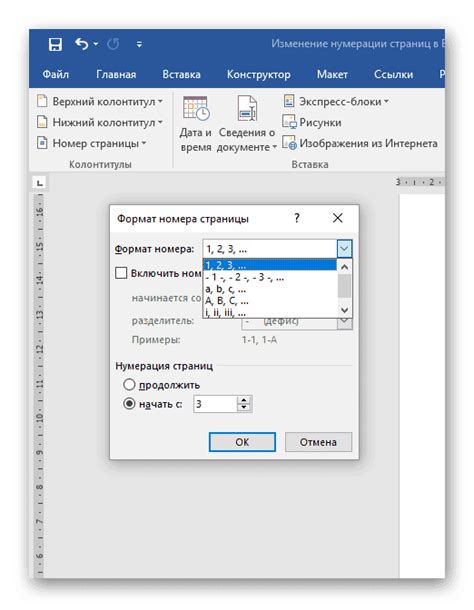Image resolution: width=474 pixels, height=610 pixels.
Task: Switch to the Макет ribbon tab
Action: tap(332, 74)
